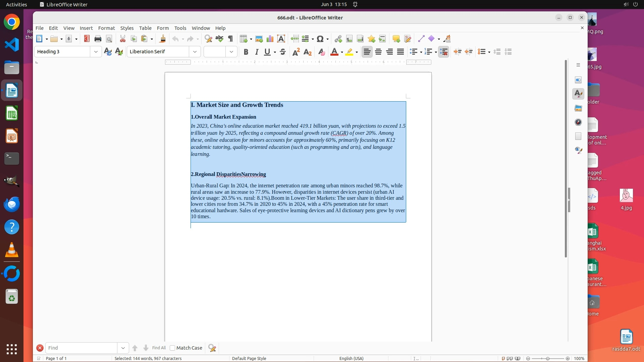Click the Find All button
This screenshot has height=362, width=644.
159,348
